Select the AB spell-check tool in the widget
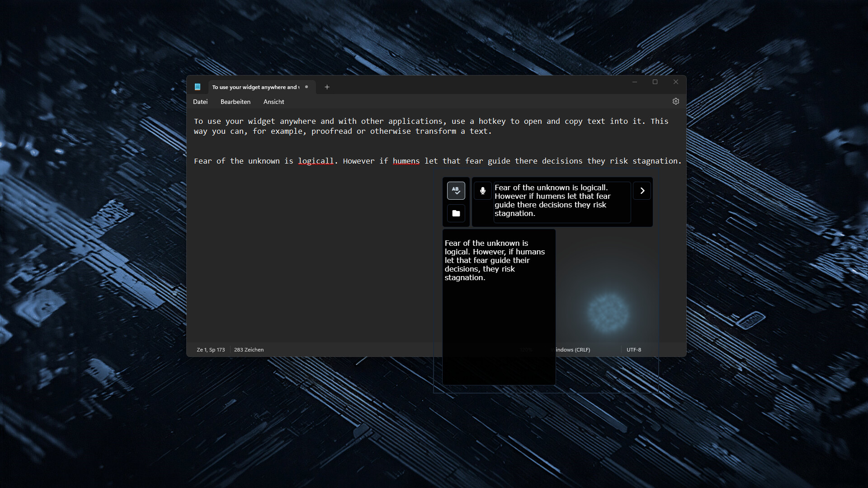This screenshot has height=488, width=868. 456,190
